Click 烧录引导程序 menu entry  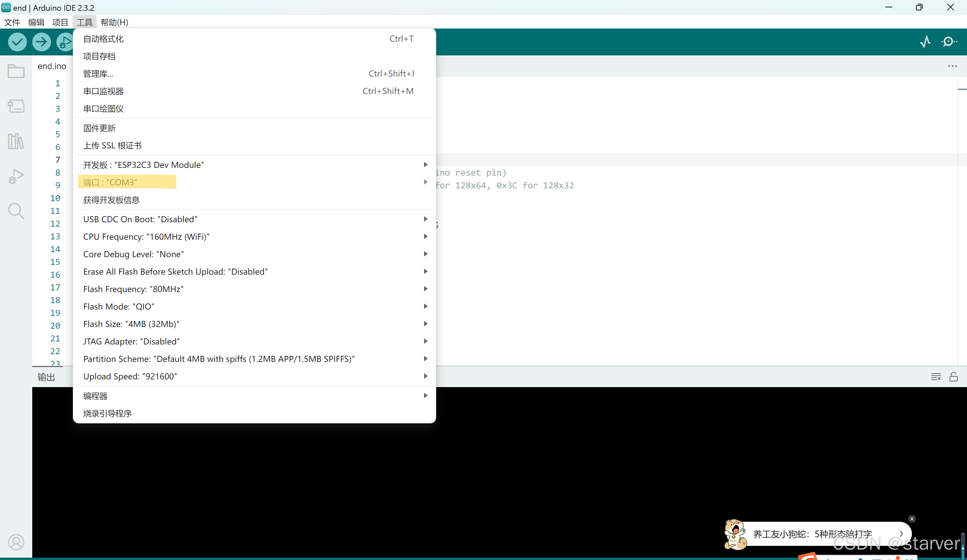coord(255,414)
